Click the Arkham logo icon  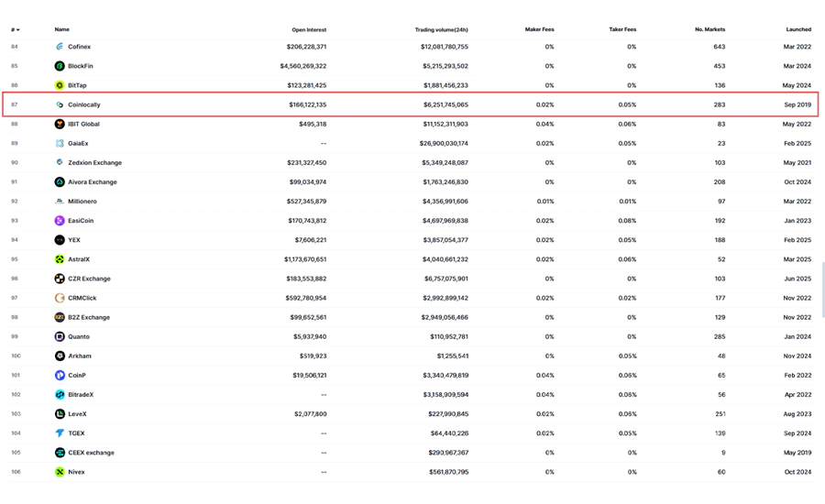pyautogui.click(x=60, y=356)
